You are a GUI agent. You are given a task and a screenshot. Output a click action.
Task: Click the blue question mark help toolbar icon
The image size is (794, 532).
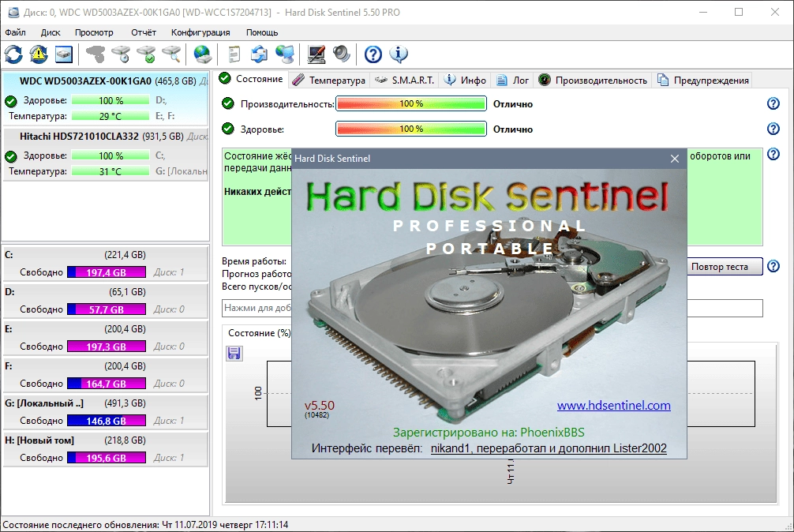point(373,54)
